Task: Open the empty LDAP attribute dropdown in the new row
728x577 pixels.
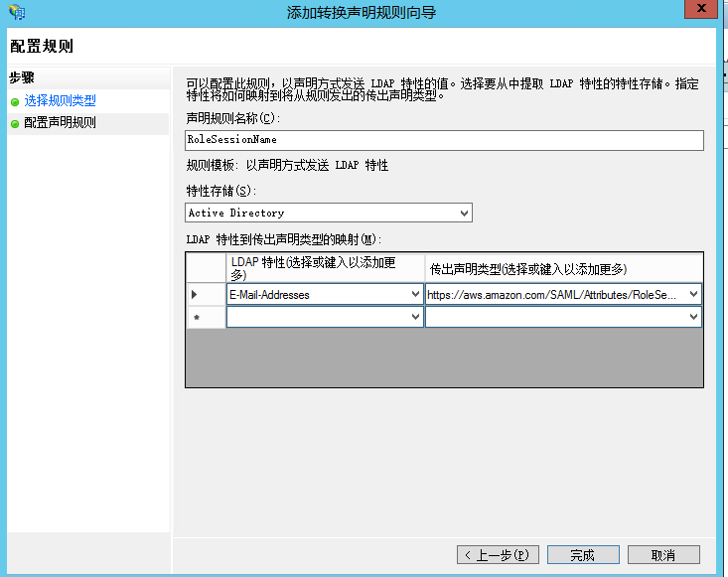Action: pos(415,317)
